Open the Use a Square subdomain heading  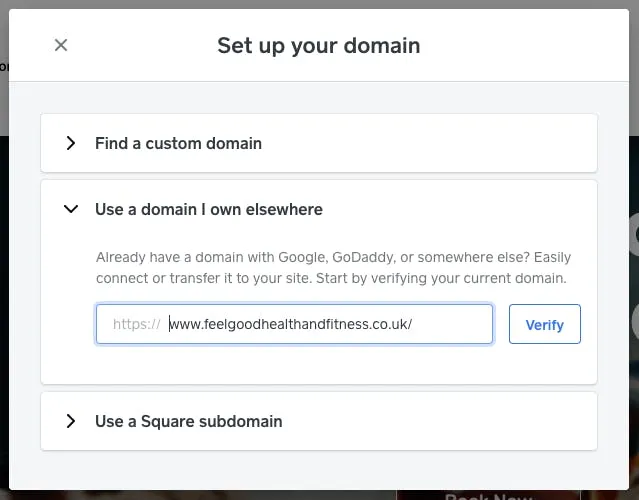coord(188,421)
